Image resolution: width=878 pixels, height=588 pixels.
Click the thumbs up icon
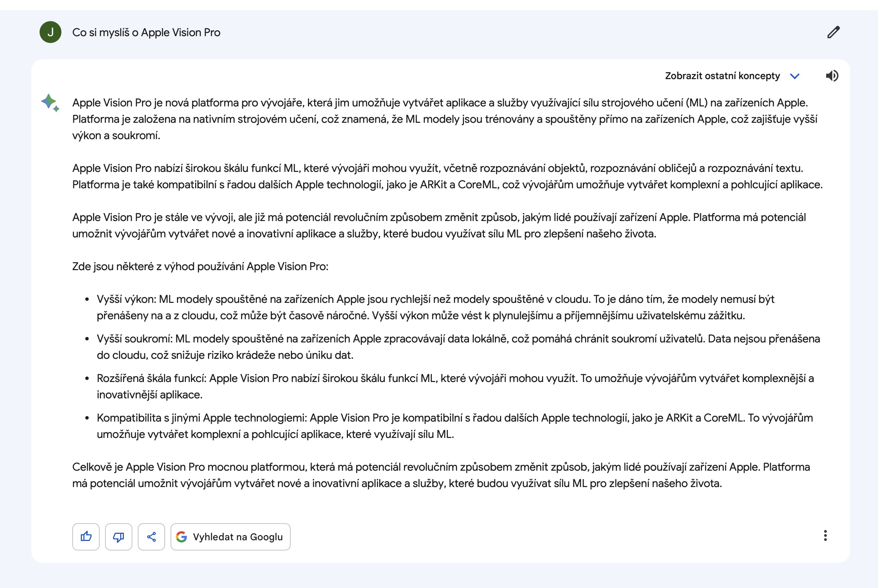[x=86, y=536]
